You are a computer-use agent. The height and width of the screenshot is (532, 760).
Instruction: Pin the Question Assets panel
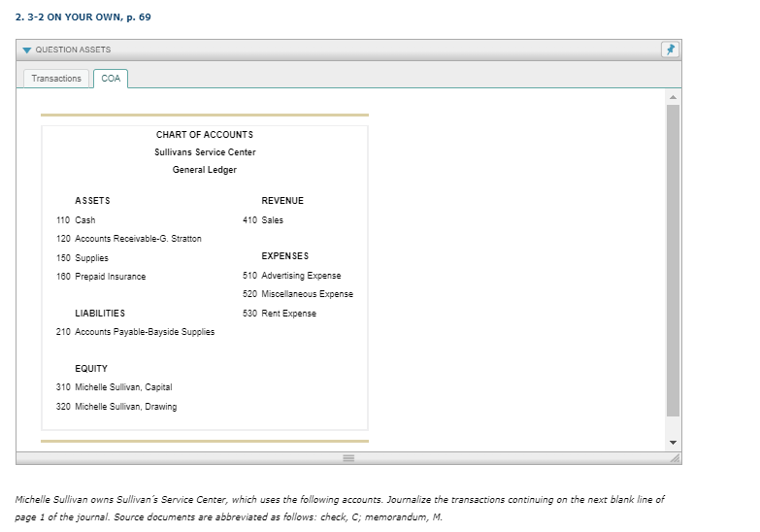point(671,50)
